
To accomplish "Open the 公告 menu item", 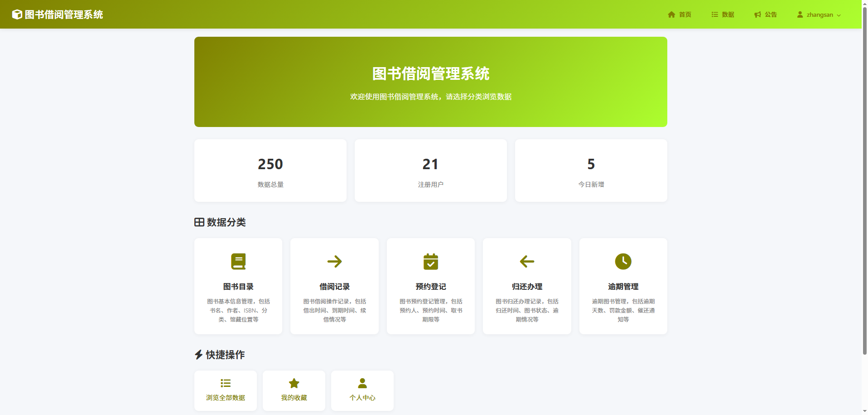I will pyautogui.click(x=766, y=15).
